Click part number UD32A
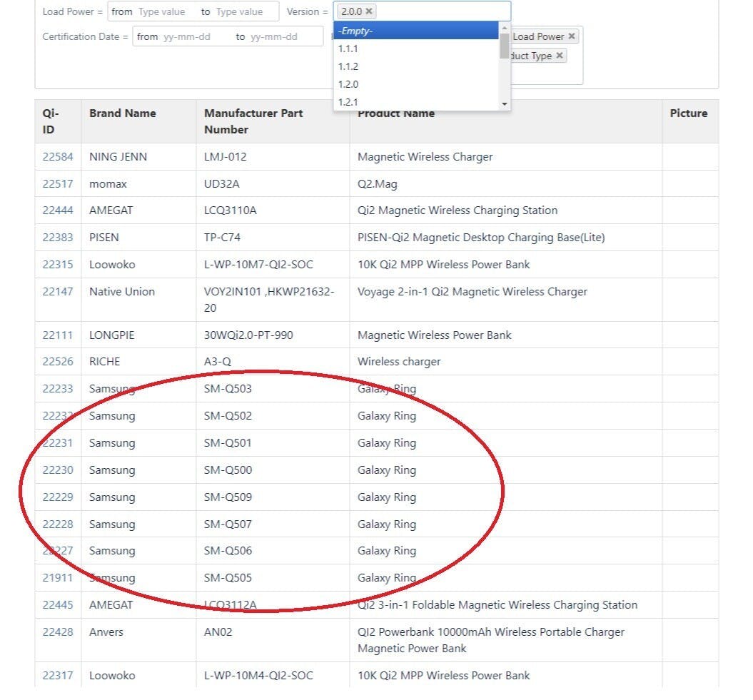This screenshot has height=700, width=753. [x=222, y=184]
